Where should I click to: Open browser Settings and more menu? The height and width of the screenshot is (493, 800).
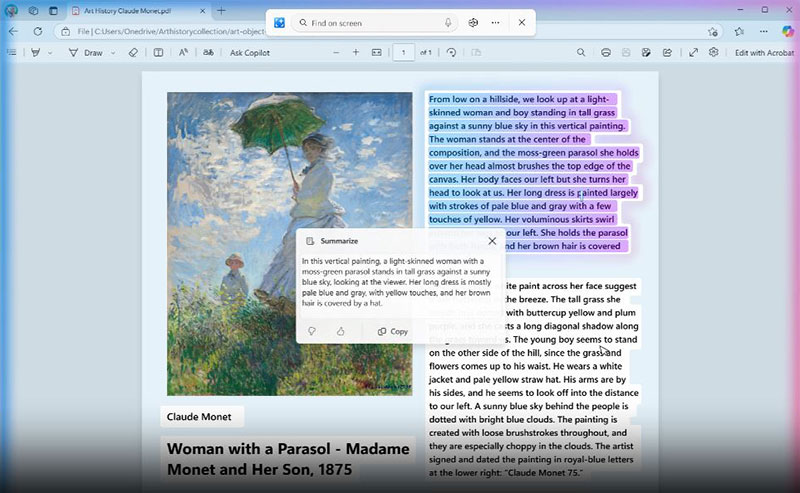(x=763, y=32)
